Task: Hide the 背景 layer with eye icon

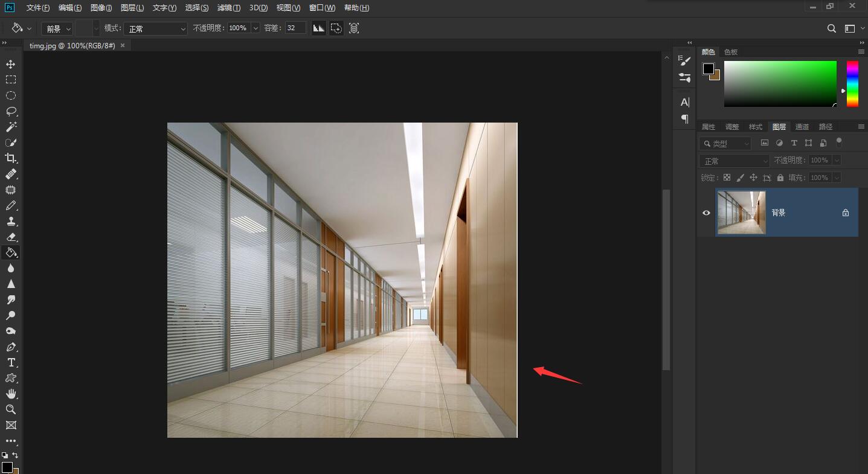Action: [706, 213]
